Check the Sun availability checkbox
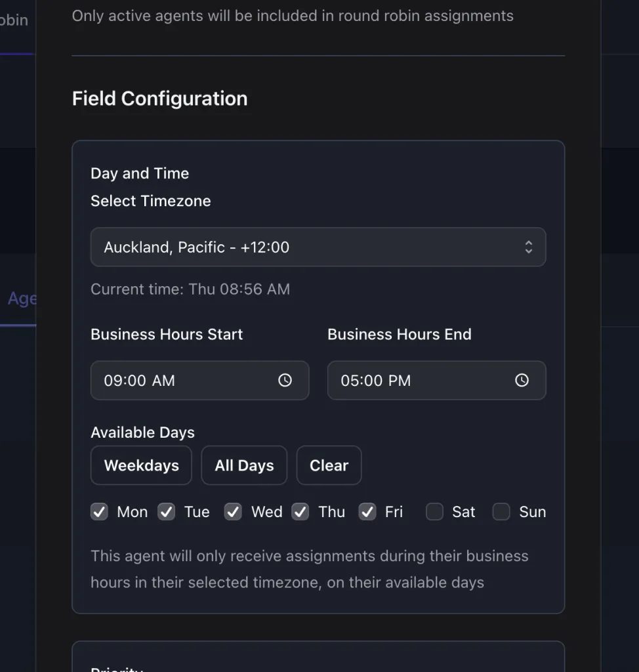The image size is (639, 672). pos(501,512)
